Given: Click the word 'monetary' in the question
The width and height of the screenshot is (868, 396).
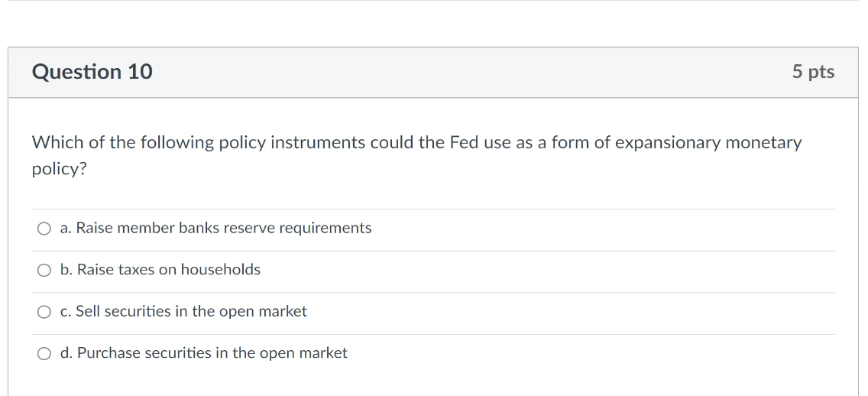Looking at the screenshot, I should coord(763,143).
